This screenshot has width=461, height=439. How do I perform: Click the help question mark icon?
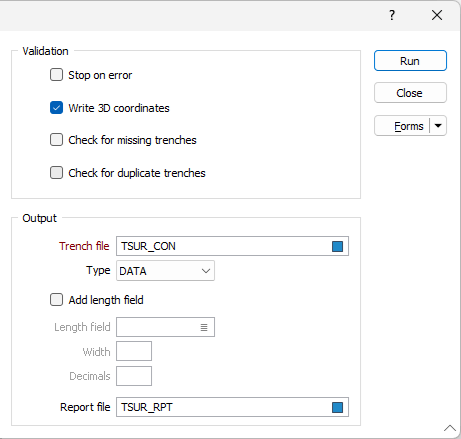pos(392,15)
